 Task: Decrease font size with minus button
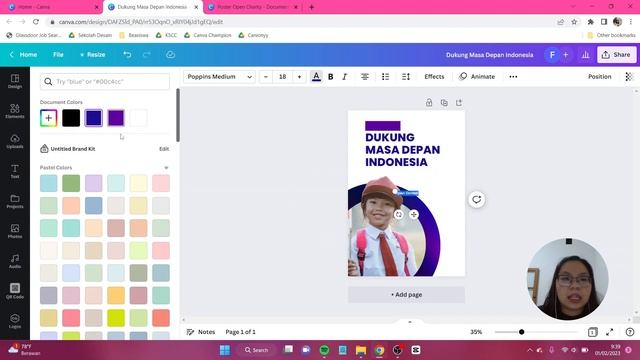tap(266, 77)
